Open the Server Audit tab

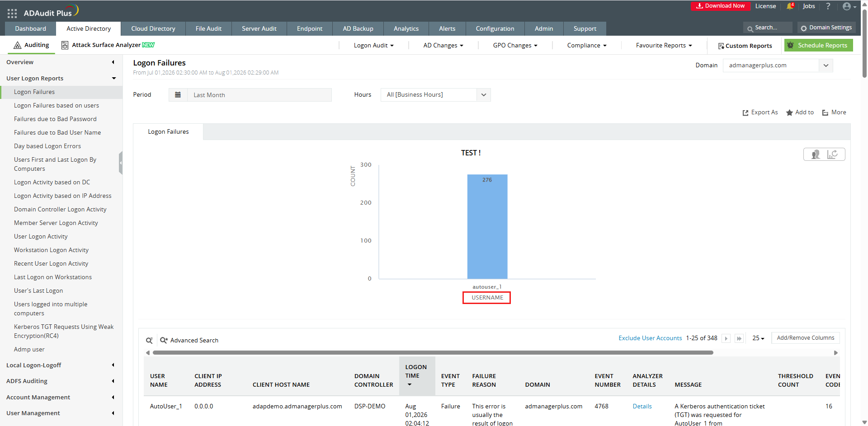pos(259,28)
